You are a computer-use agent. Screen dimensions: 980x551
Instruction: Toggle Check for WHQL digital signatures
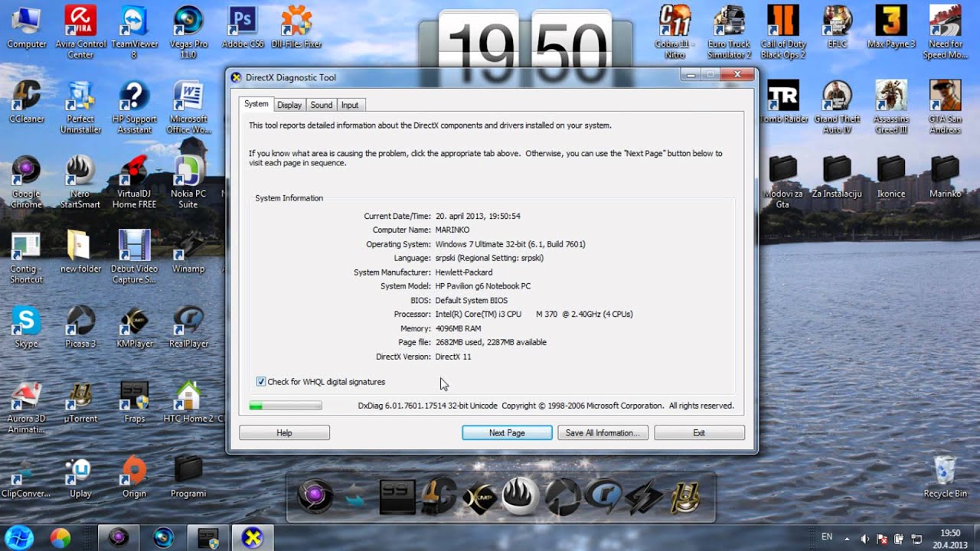point(261,382)
